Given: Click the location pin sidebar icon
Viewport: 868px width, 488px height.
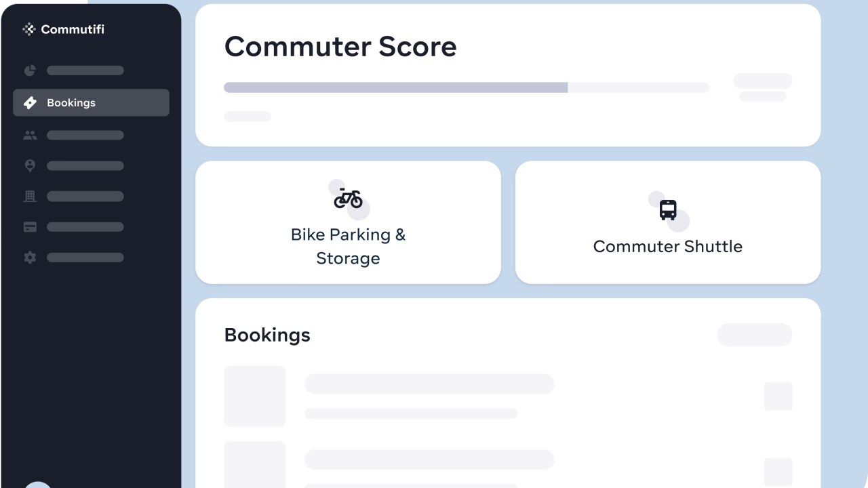Looking at the screenshot, I should [x=30, y=166].
